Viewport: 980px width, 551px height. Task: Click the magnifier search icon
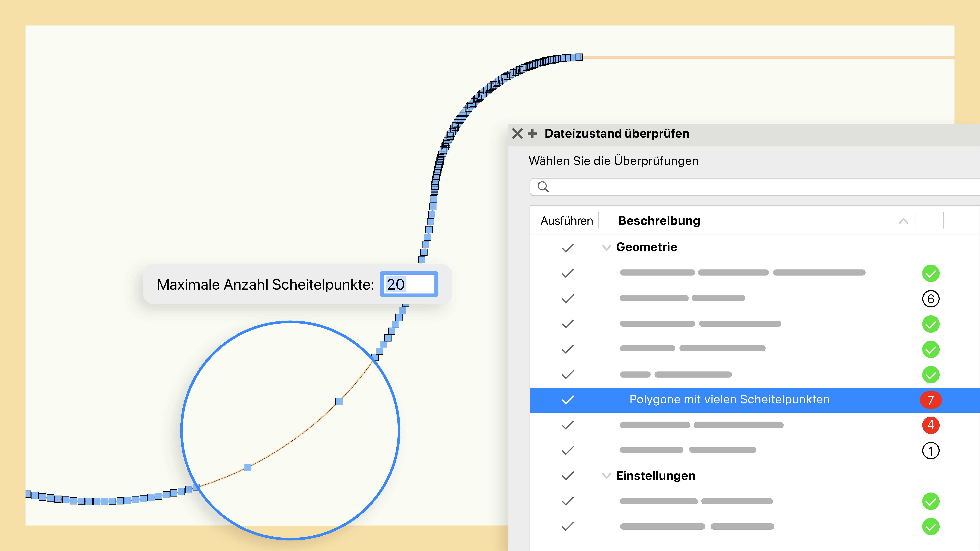[543, 187]
